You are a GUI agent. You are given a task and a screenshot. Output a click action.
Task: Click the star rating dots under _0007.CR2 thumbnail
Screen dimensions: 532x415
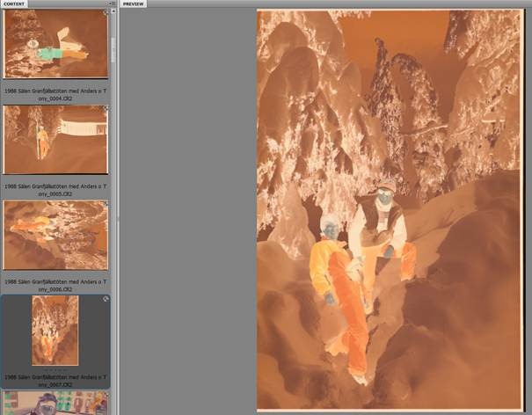point(55,369)
